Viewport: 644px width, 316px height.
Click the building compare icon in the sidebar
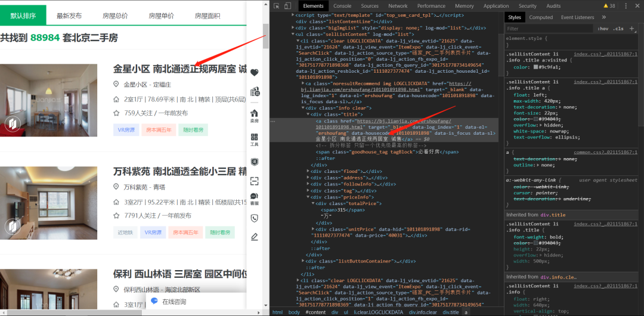coord(254,91)
